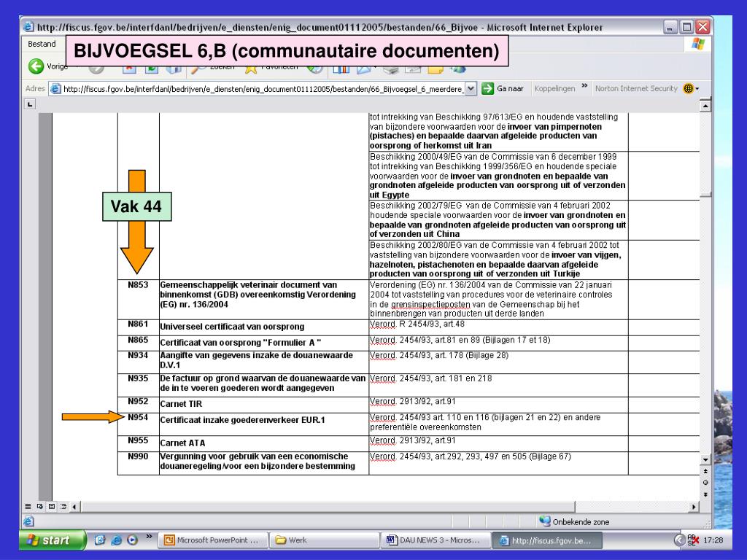This screenshot has width=747, height=560.
Task: Click the horizontal scrollbar right arrow
Action: point(694,507)
